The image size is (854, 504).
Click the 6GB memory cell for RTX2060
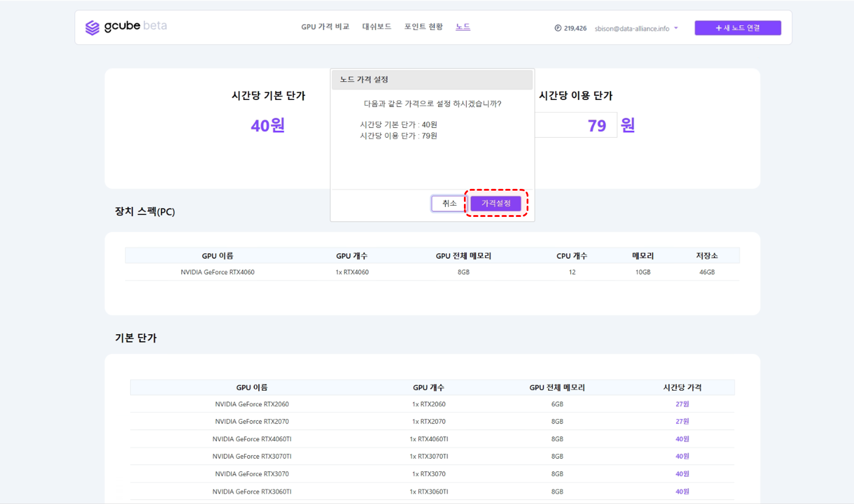point(557,404)
